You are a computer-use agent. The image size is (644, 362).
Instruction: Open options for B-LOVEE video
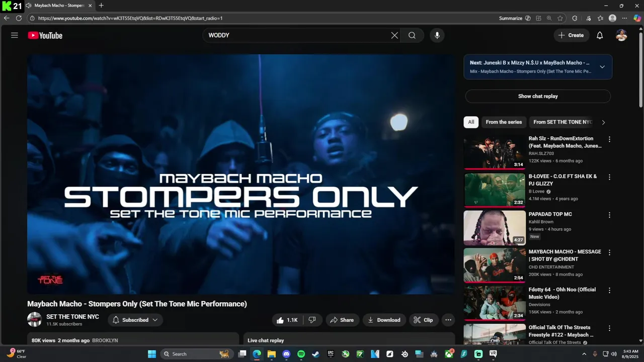[609, 177]
